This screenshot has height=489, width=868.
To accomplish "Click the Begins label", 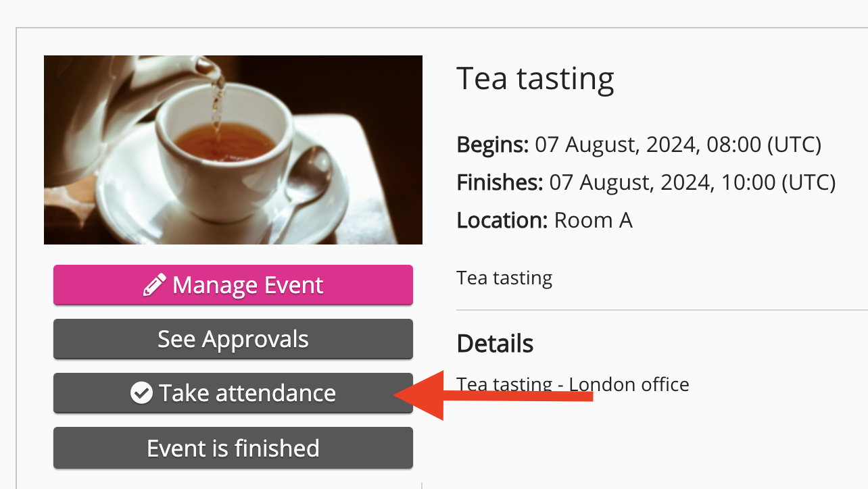I will [x=492, y=145].
